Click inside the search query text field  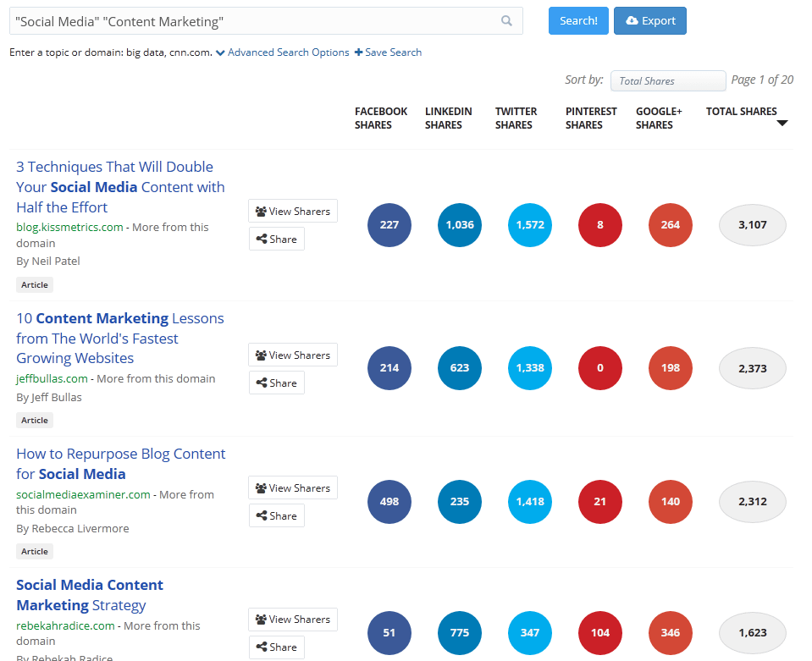[x=254, y=21]
